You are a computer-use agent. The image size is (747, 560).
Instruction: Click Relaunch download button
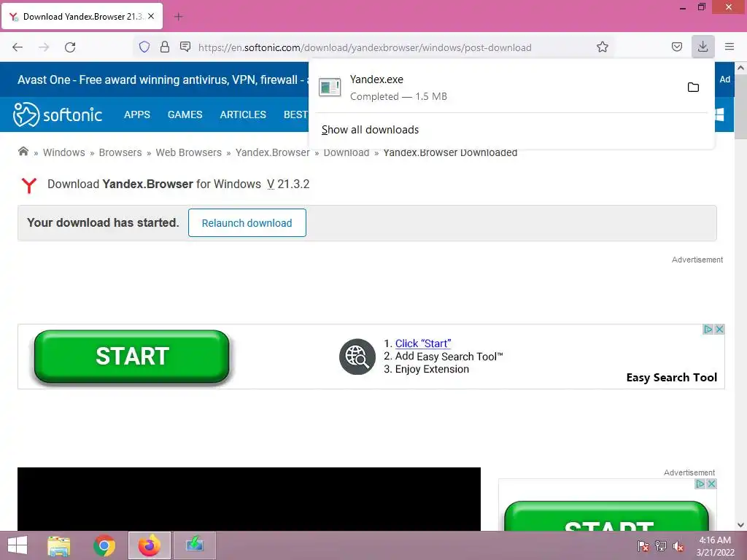pyautogui.click(x=247, y=223)
